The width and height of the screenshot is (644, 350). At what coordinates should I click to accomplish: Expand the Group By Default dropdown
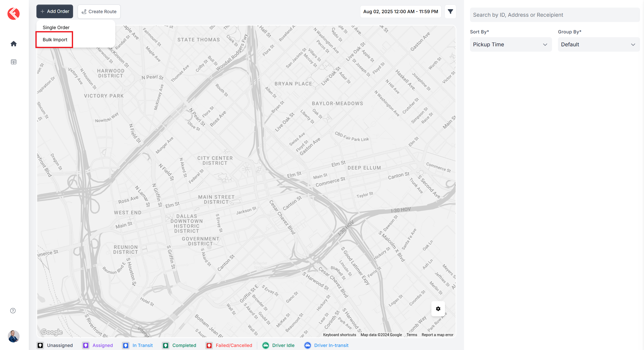[598, 45]
